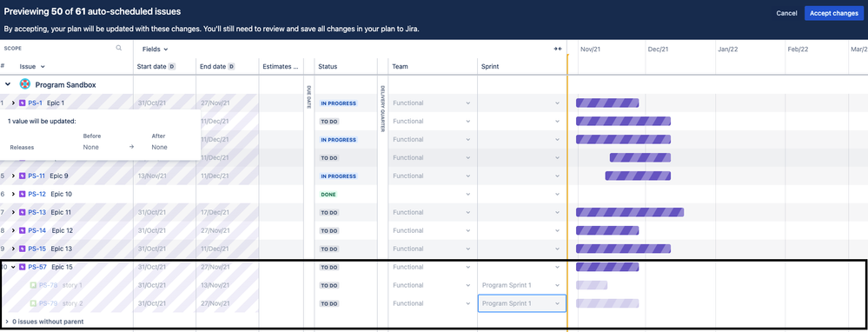Click the story 1 timeline bar
Screen dimensions: 868x332
[x=592, y=286]
